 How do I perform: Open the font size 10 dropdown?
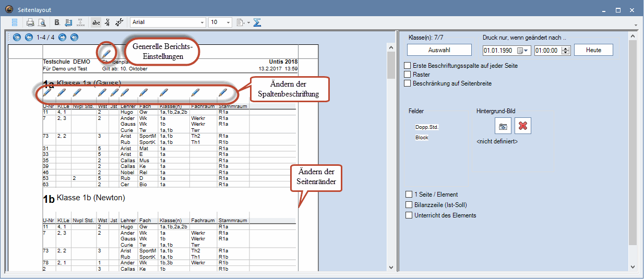(x=228, y=22)
